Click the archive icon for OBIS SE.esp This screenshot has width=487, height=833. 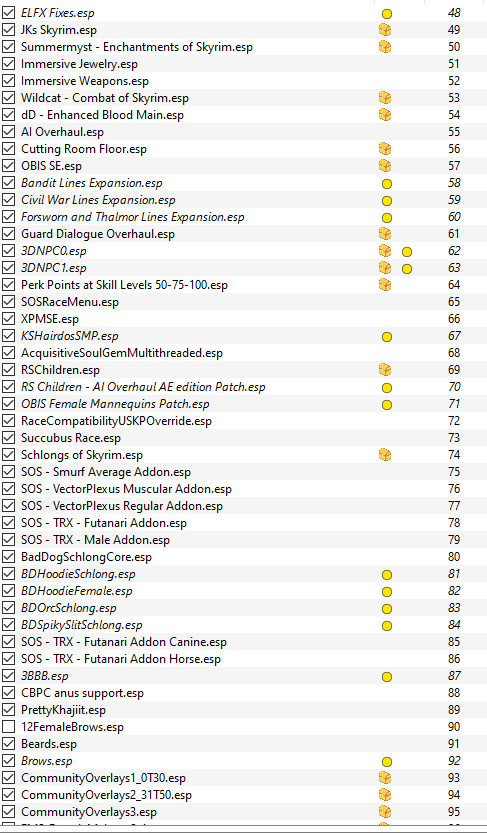point(385,166)
